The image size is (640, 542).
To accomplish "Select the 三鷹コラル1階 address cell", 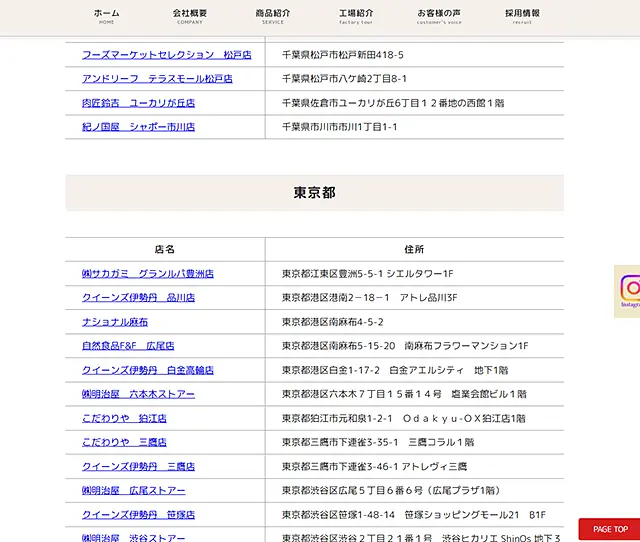I will (378, 442).
